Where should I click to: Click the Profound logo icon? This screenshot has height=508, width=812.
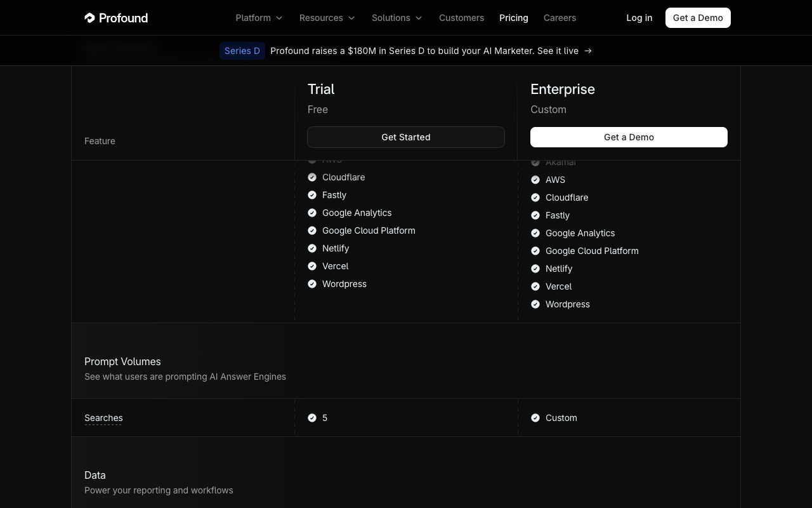click(89, 18)
